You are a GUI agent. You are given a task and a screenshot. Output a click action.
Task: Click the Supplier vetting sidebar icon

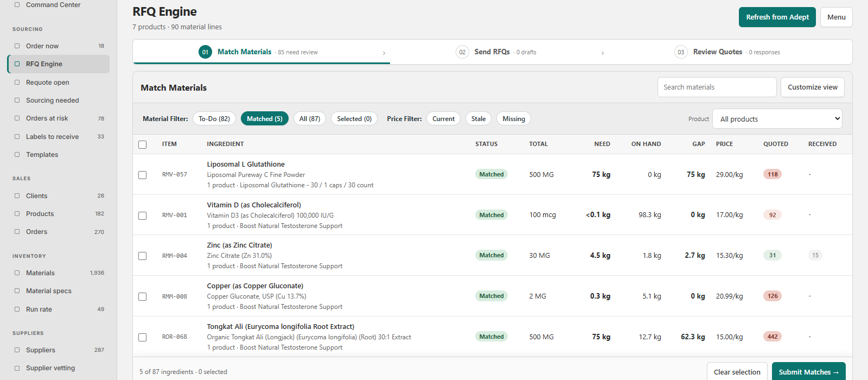(x=17, y=368)
